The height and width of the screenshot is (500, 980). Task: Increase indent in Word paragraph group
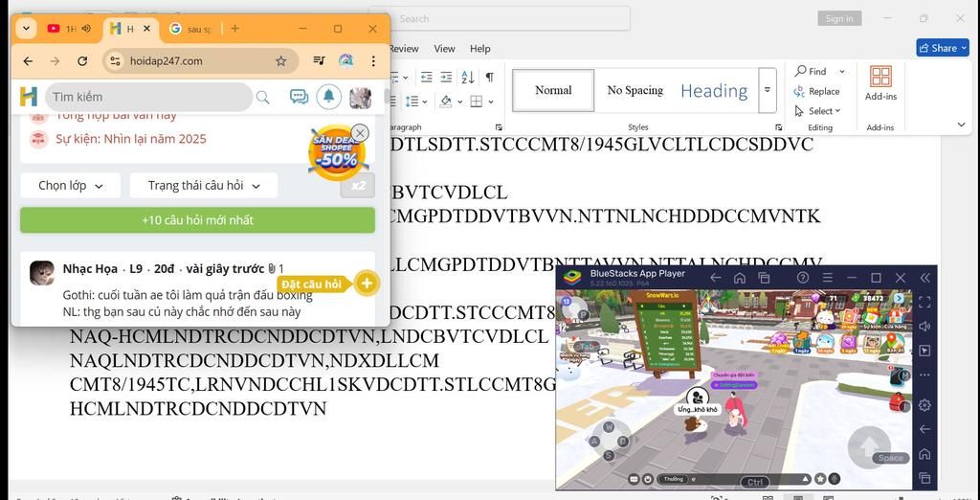click(446, 77)
